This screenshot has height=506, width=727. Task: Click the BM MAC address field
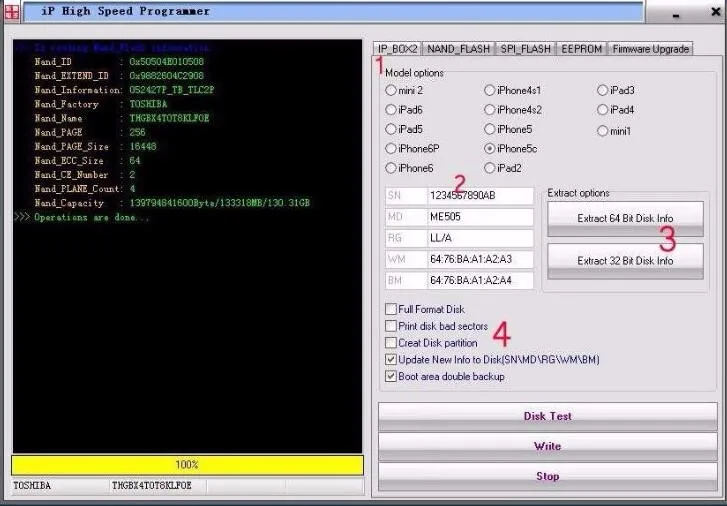point(480,281)
